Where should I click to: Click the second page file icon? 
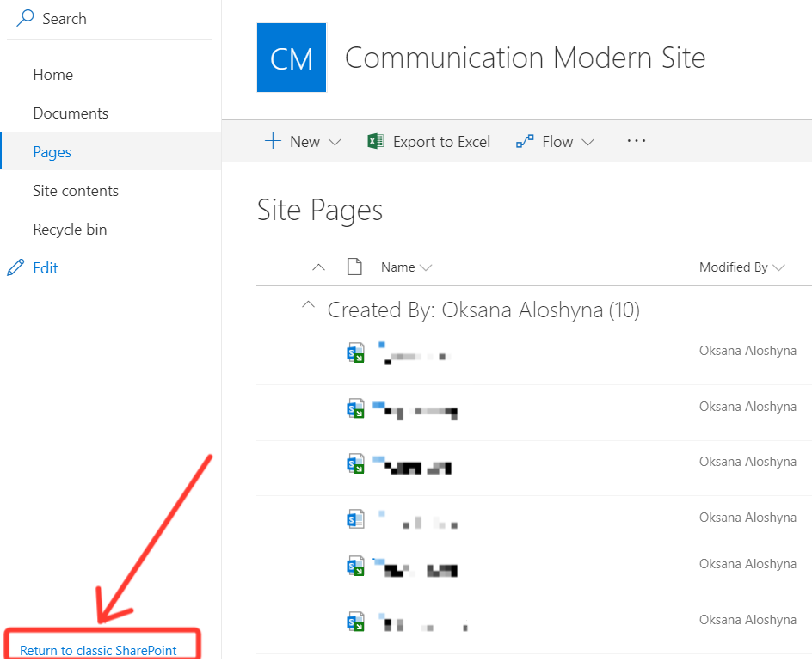pos(355,408)
